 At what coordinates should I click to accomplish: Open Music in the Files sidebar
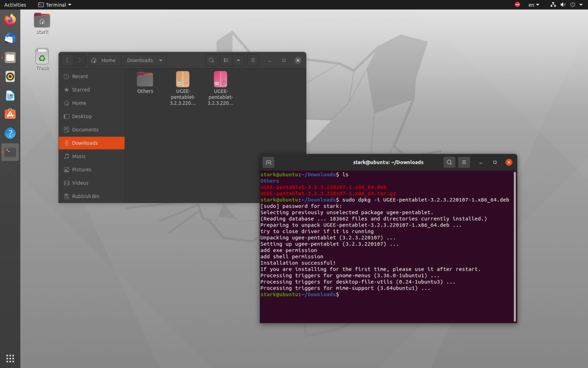coord(92,156)
